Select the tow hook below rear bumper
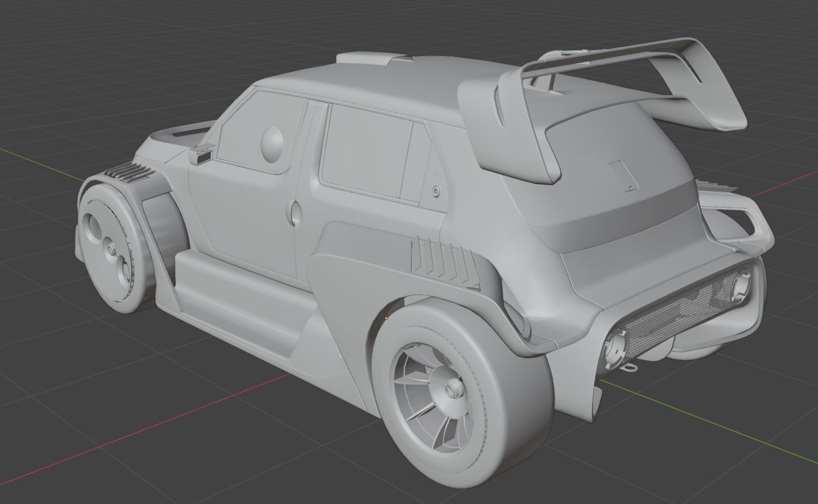The image size is (818, 504). point(630,367)
